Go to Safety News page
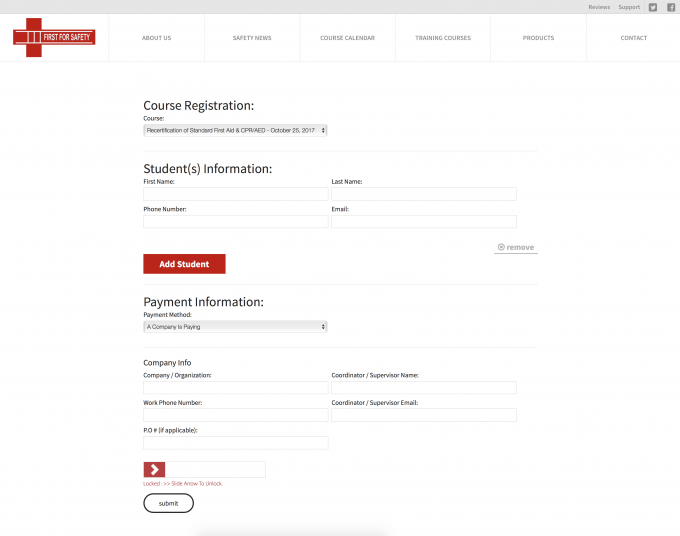Viewport: 680px width, 536px height. (252, 38)
